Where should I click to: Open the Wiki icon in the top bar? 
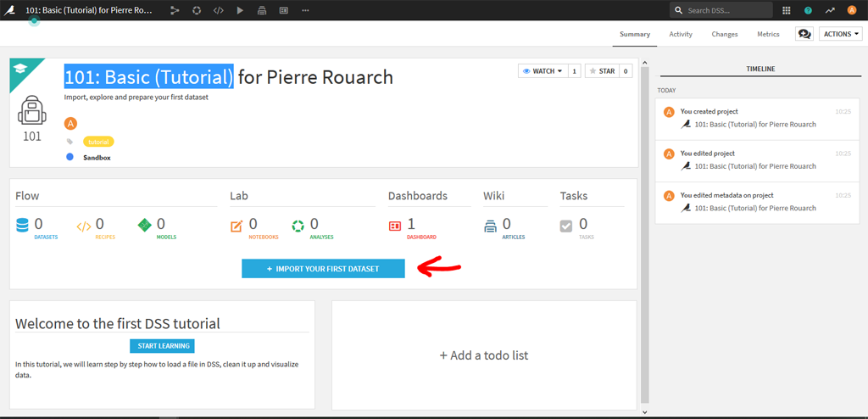point(262,10)
